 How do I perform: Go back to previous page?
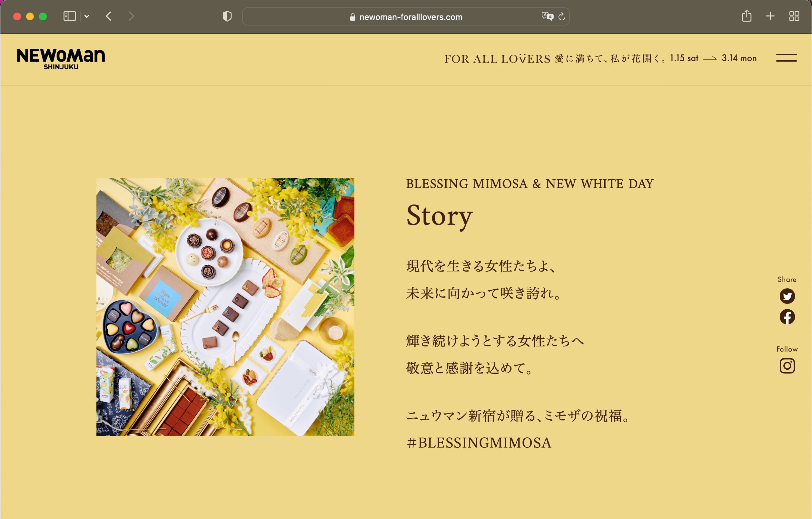(109, 16)
